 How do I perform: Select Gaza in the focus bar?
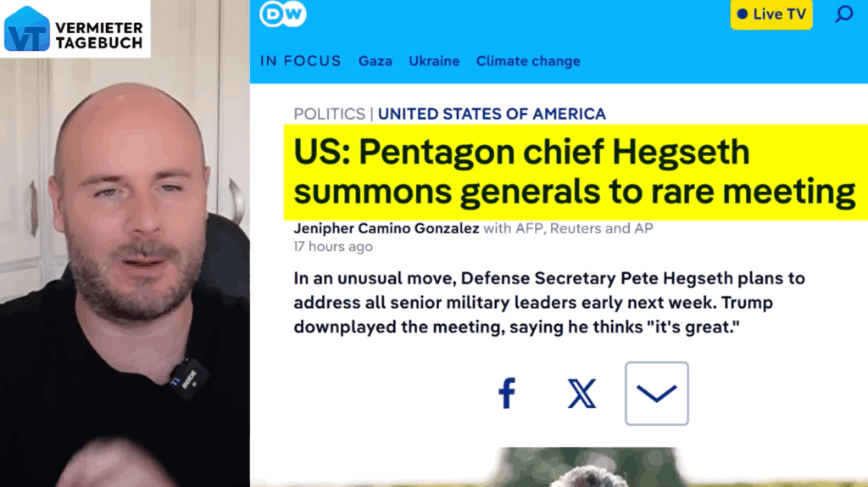point(376,61)
